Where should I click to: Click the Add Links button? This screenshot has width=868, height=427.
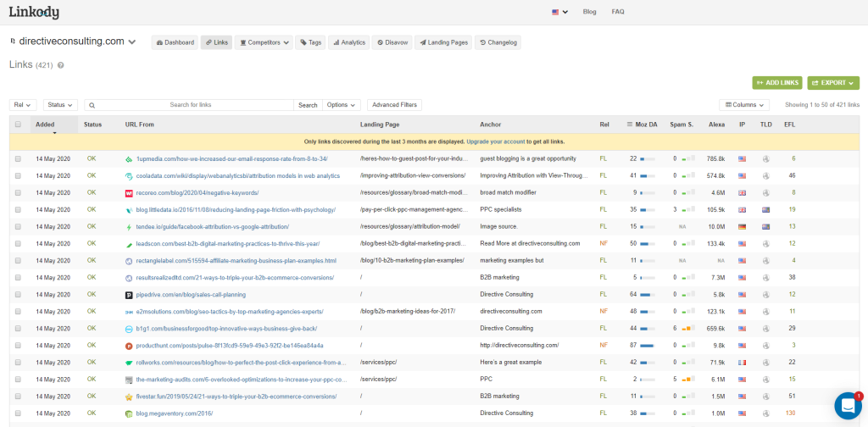[777, 83]
